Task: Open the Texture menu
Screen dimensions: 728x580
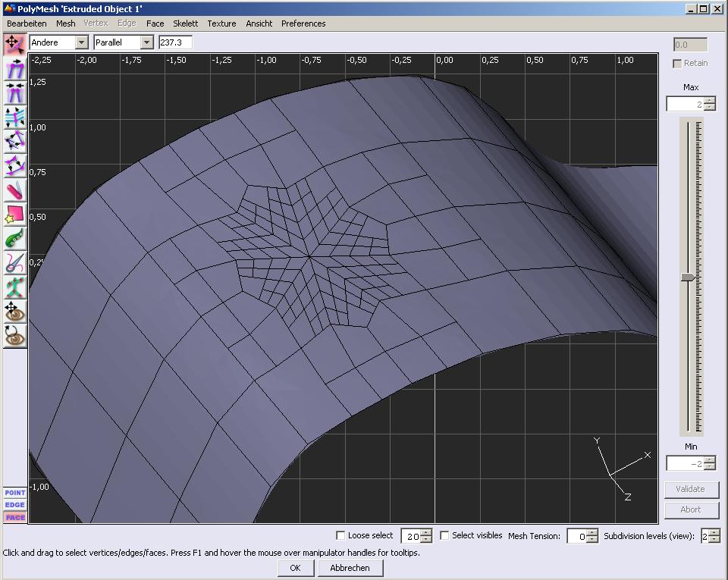Action: (x=221, y=24)
